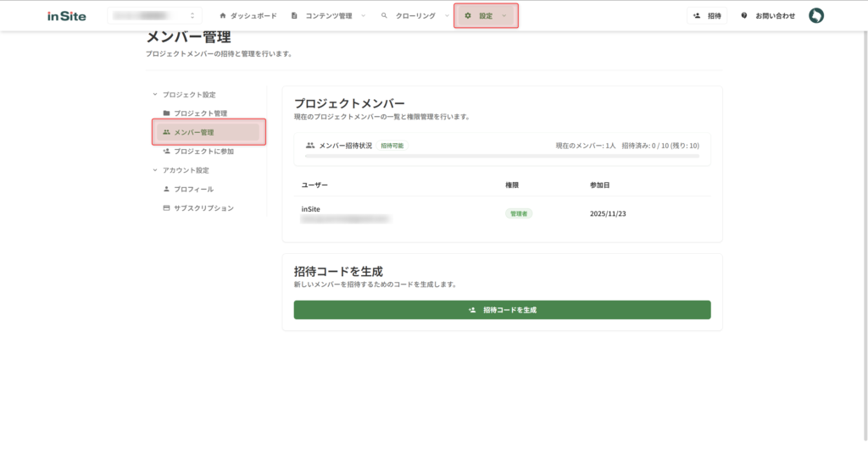
Task: Click the ユーザー column header
Action: tap(314, 185)
